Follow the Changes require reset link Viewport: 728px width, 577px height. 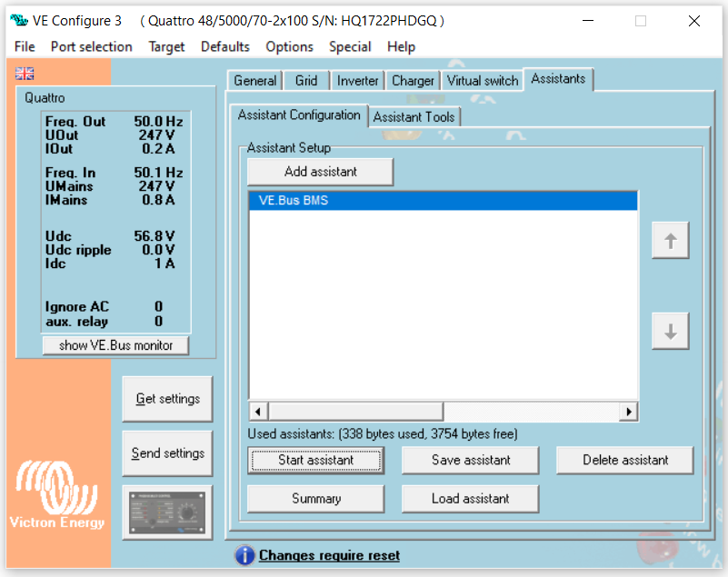329,555
